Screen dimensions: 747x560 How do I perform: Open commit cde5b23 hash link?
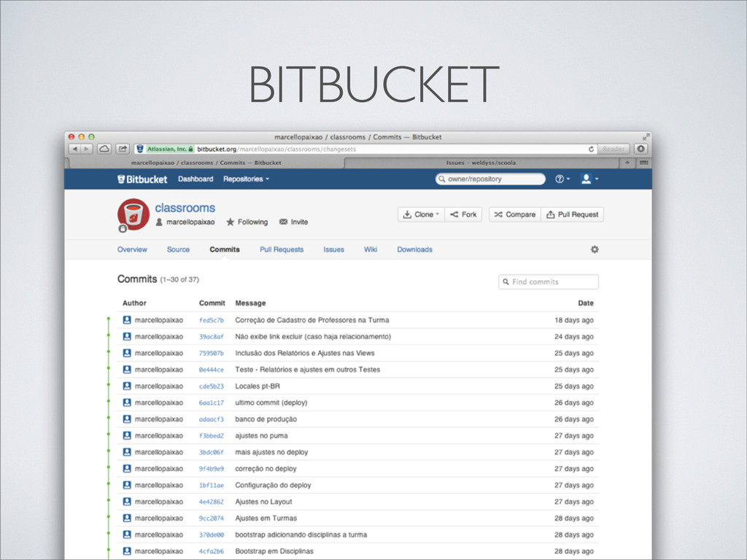coord(211,386)
